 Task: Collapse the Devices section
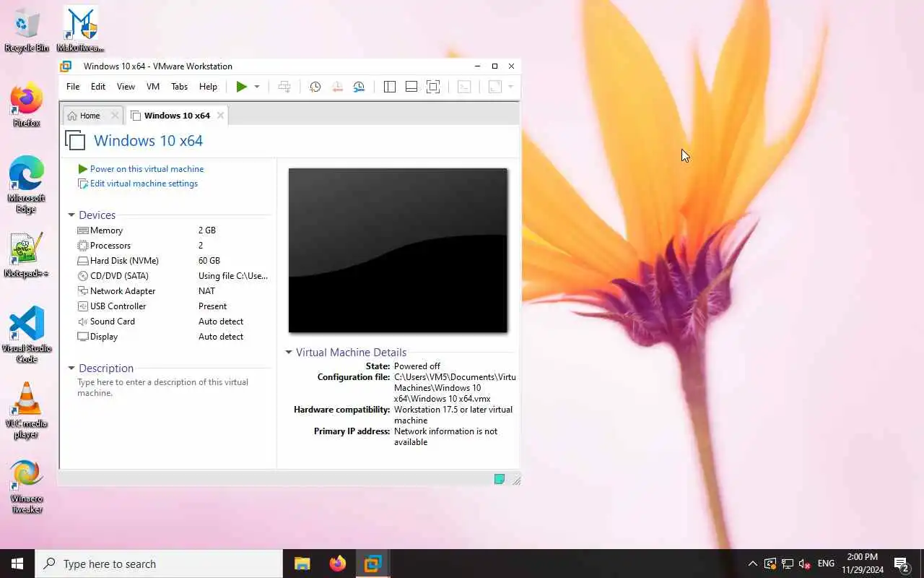click(x=71, y=215)
